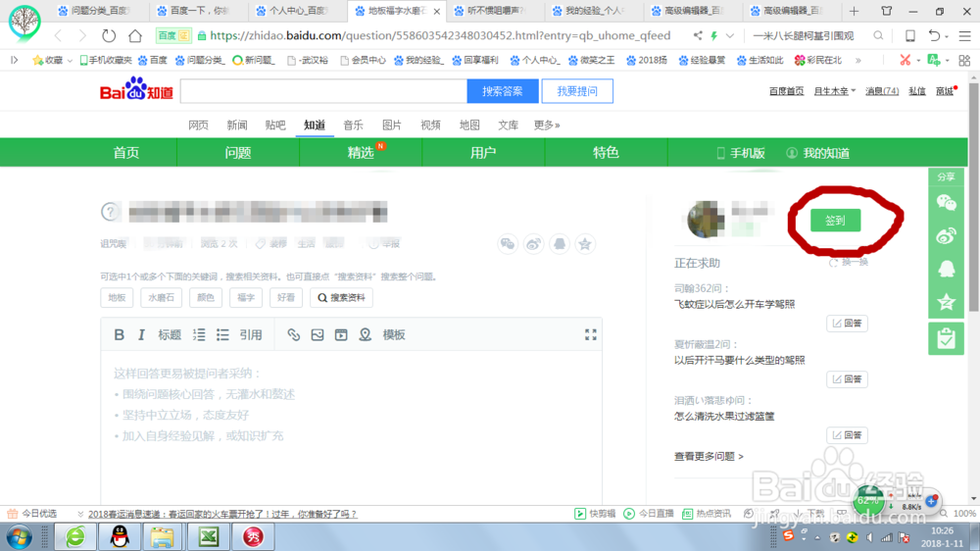Insert a hyperlink in the editor
The width and height of the screenshot is (980, 551).
pos(293,335)
